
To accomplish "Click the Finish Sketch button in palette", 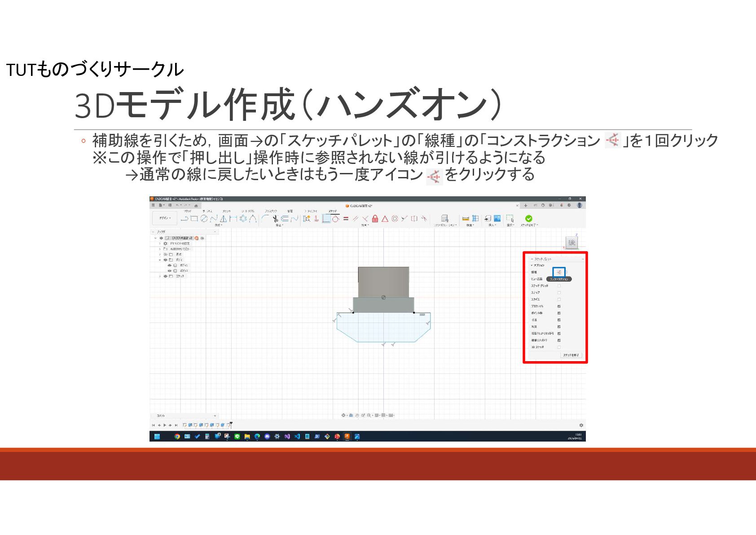I will [571, 355].
